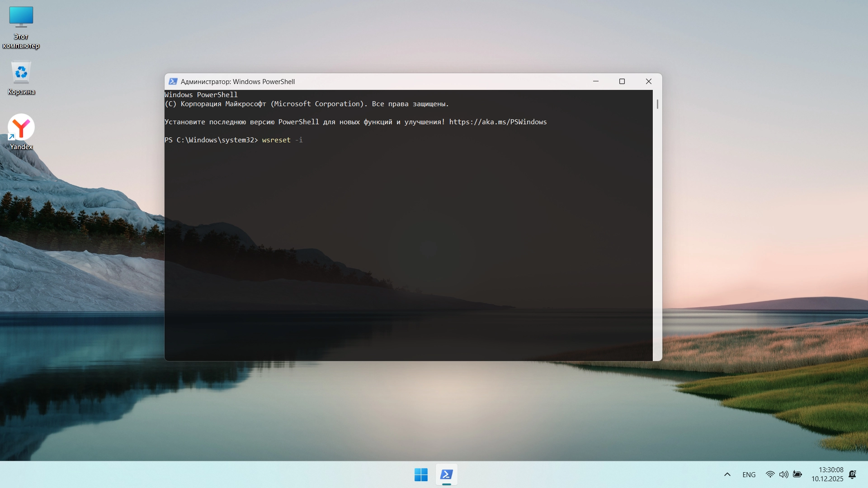Open Wi-Fi network status icon
Viewport: 868px width, 488px height.
click(770, 474)
